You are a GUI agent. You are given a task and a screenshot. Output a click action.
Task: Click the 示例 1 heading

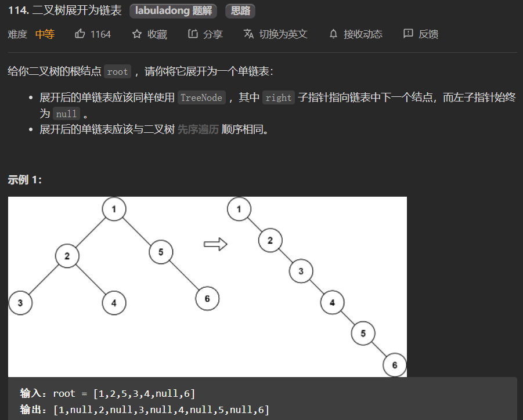25,180
